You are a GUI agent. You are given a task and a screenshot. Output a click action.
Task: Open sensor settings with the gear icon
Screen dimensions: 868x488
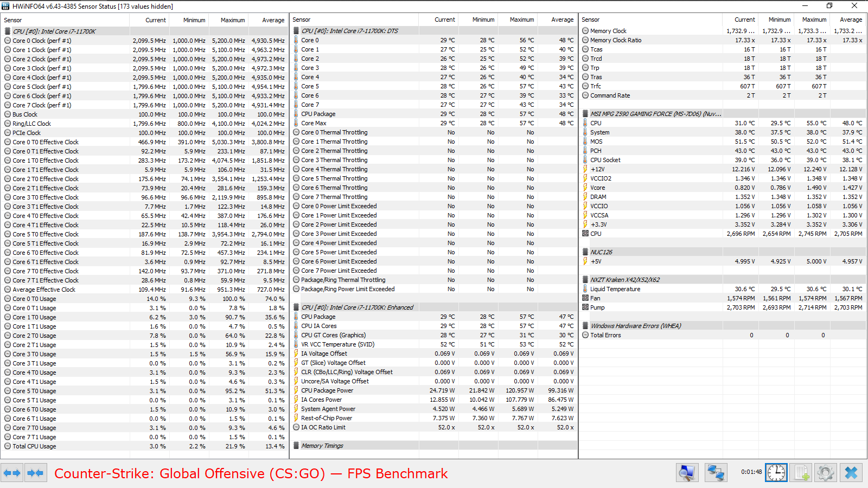click(826, 473)
